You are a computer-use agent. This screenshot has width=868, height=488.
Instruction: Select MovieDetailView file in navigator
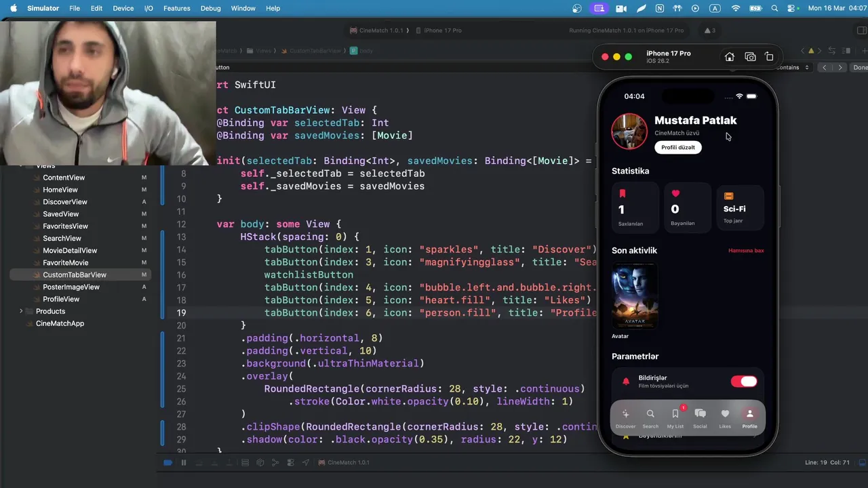tap(70, 251)
